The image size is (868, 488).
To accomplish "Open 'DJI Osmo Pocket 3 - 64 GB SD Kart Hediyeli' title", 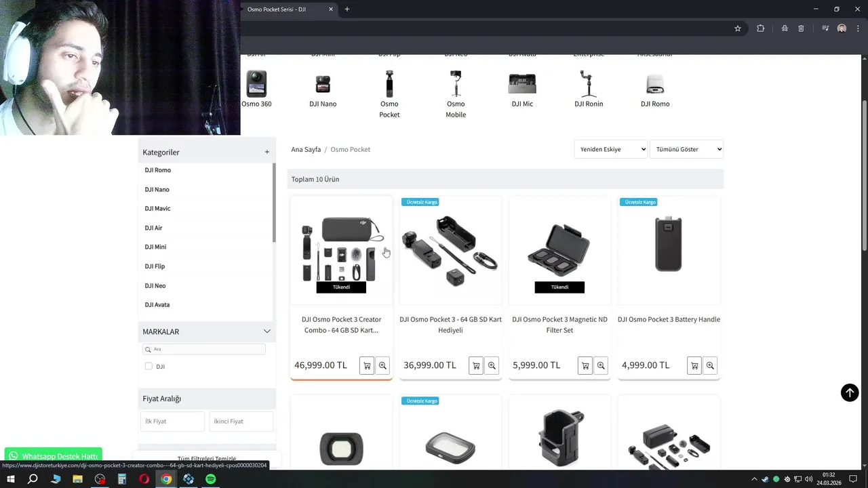I will pyautogui.click(x=451, y=325).
